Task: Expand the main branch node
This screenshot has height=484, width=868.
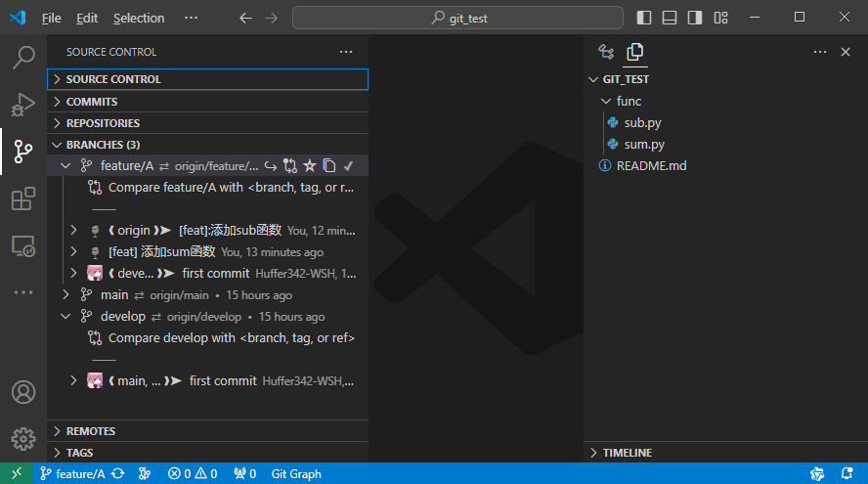Action: tap(66, 295)
